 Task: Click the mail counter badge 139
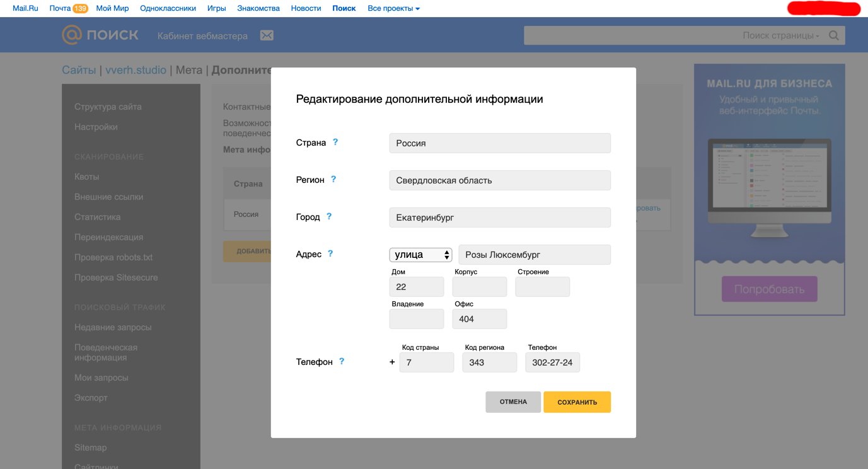(80, 8)
